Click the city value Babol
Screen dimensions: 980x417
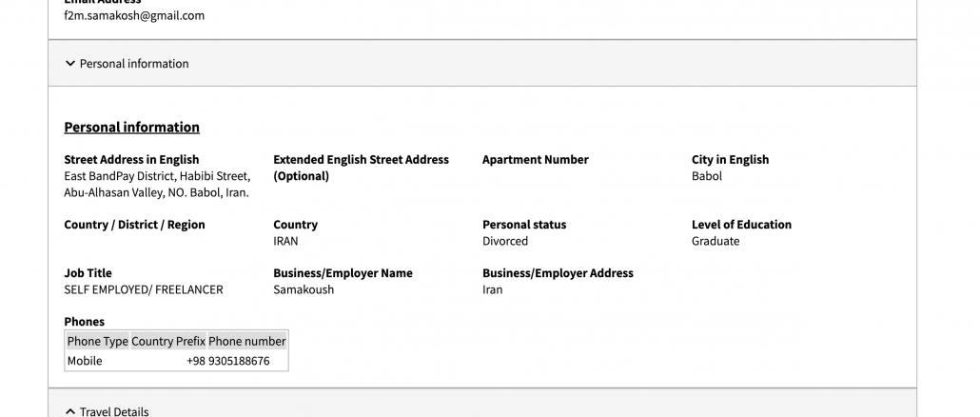tap(706, 176)
